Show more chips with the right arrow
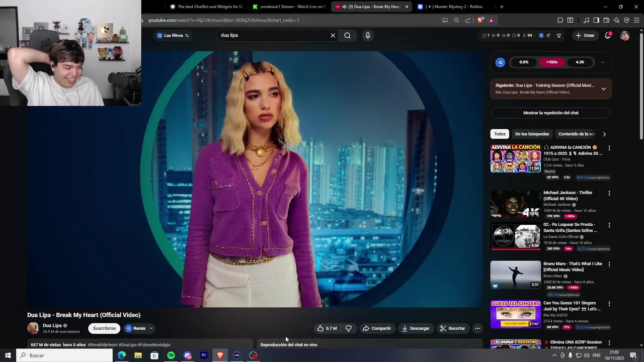This screenshot has width=644, height=362. tap(604, 134)
